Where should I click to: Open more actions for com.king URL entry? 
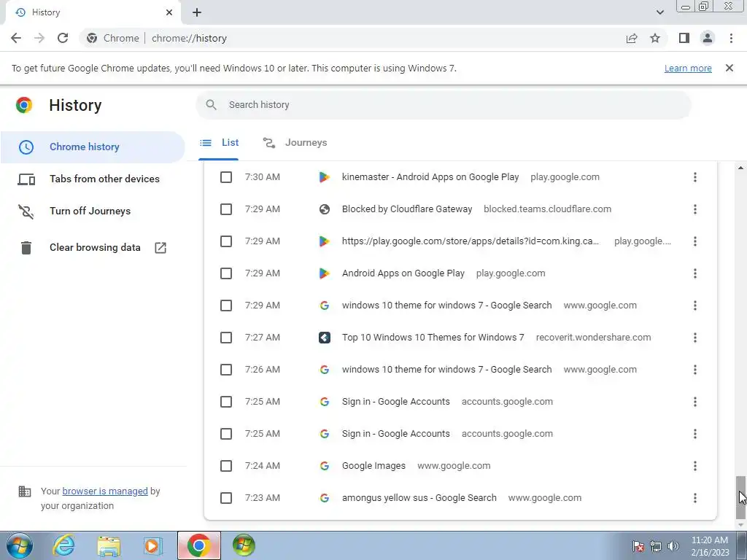(x=695, y=241)
